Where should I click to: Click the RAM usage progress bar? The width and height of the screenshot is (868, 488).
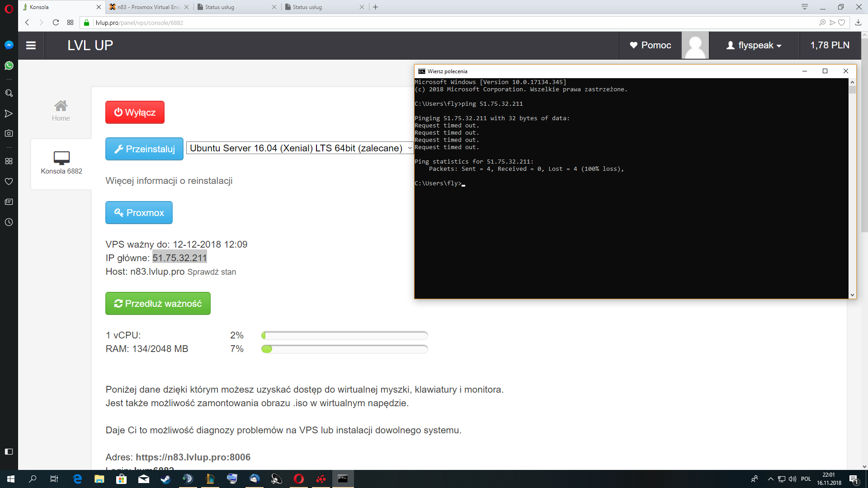[x=344, y=349]
